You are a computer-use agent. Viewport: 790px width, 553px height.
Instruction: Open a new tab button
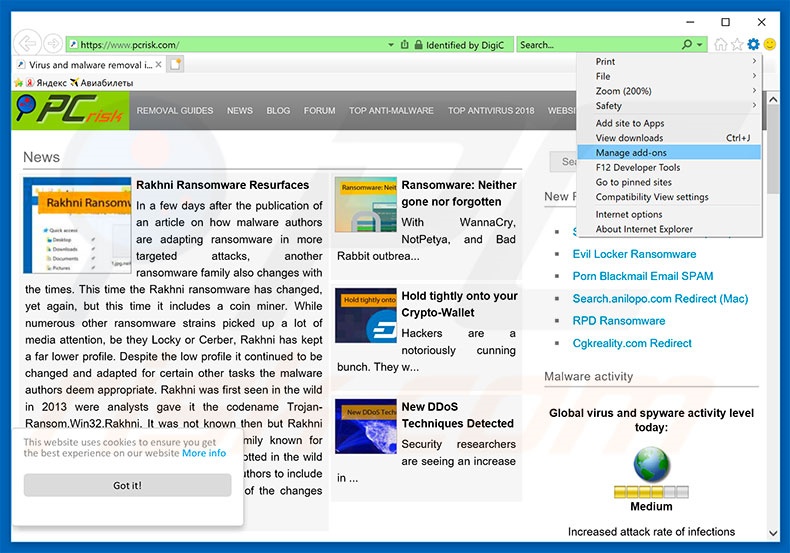pyautogui.click(x=176, y=64)
